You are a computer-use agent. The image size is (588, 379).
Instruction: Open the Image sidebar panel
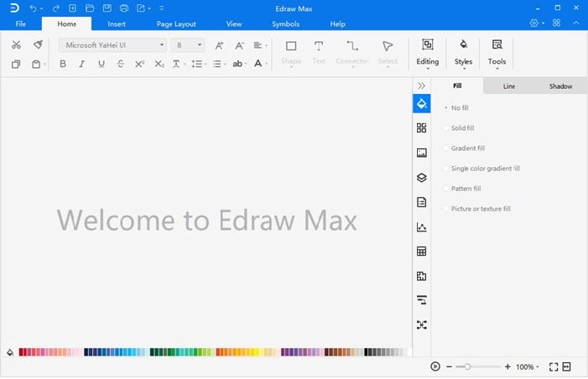(422, 153)
